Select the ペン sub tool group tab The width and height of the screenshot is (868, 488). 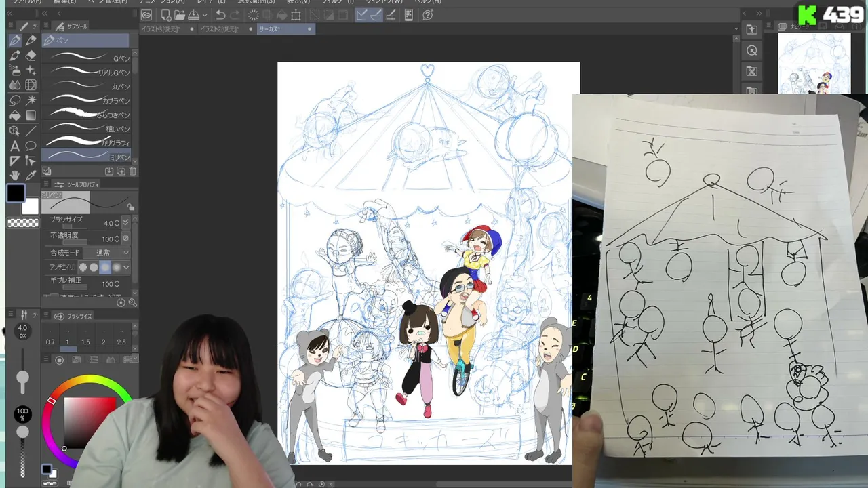(85, 41)
